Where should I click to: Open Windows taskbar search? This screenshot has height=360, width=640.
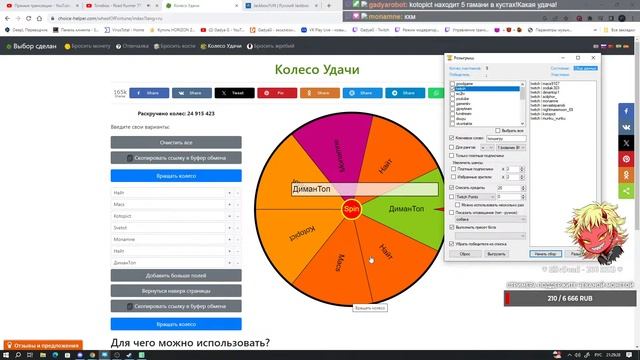pyautogui.click(x=18, y=355)
